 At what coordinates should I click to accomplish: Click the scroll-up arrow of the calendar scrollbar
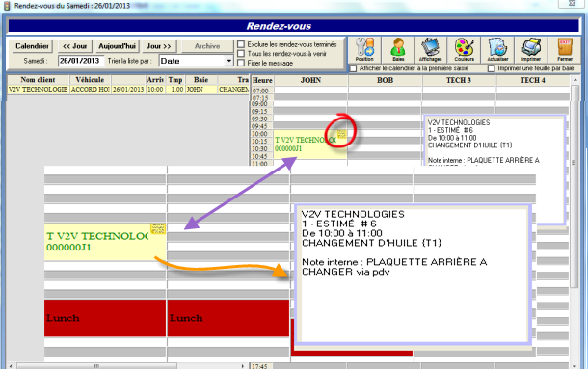point(575,80)
